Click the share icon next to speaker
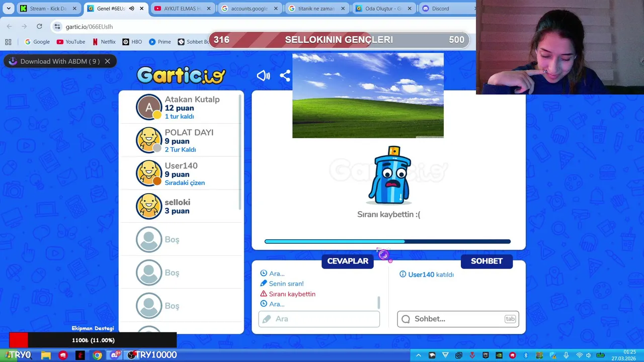Screen dimensions: 644x362 click(285, 76)
